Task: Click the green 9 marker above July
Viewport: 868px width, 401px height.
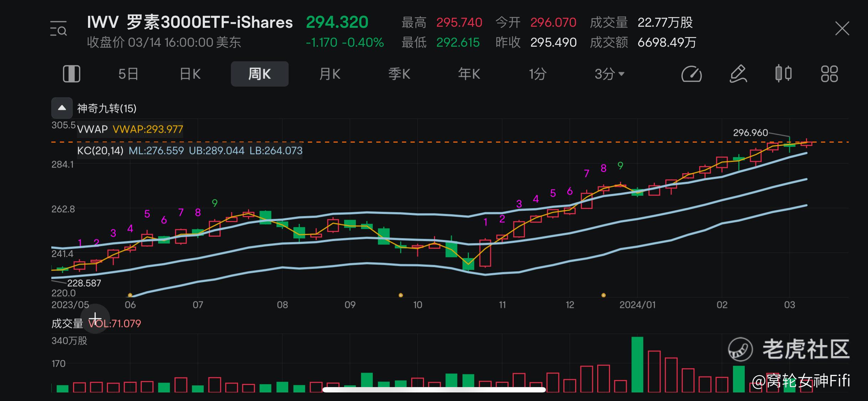Action: pos(215,203)
